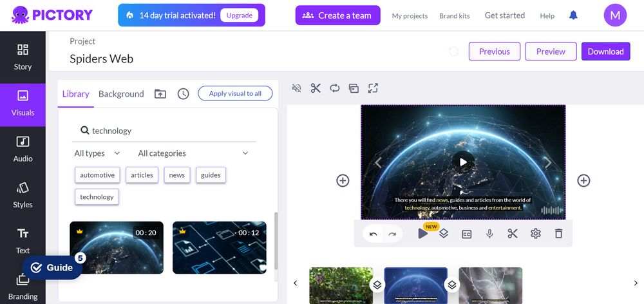The width and height of the screenshot is (644, 304).
Task: Select the folder diagram video thumbnail 00:12
Action: click(x=220, y=248)
